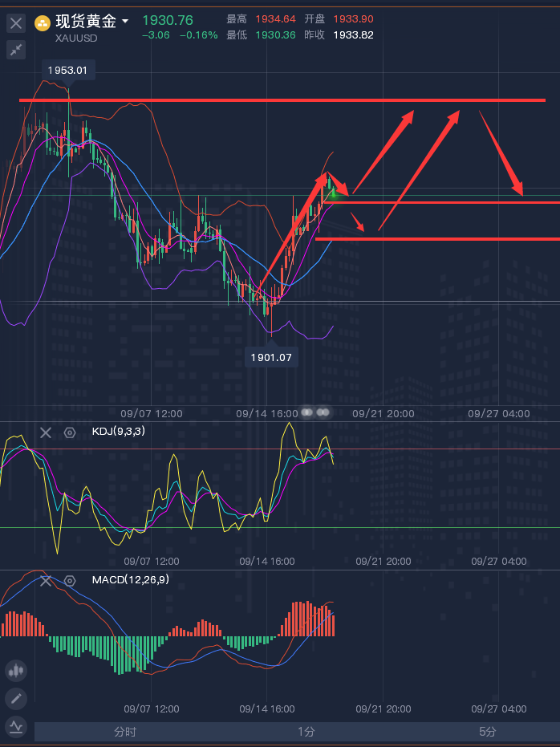Switch to the 分时 timeframe tab
This screenshot has height=747, width=560.
point(125,731)
